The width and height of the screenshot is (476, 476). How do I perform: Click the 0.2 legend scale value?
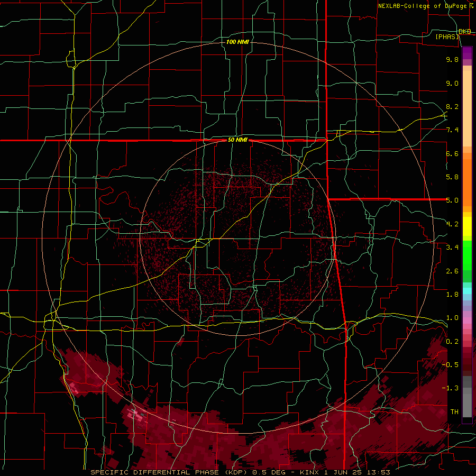(x=452, y=342)
